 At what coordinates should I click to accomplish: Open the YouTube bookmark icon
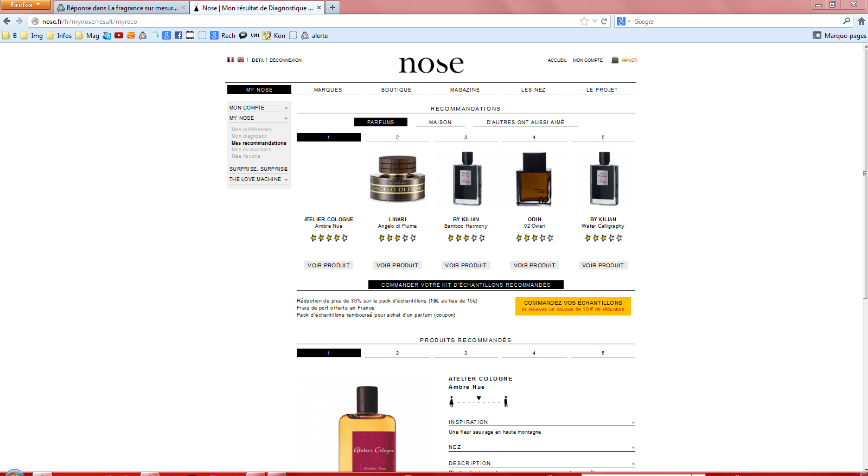(119, 35)
